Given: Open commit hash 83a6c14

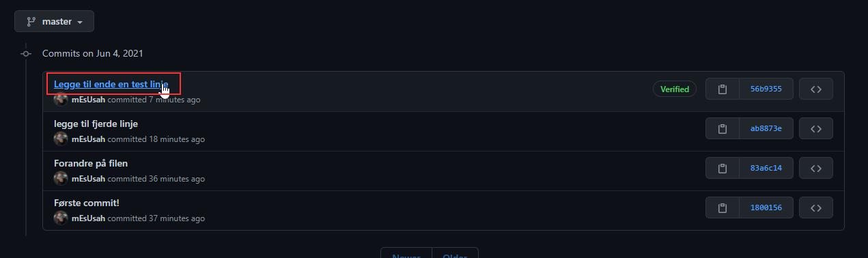Looking at the screenshot, I should tap(766, 168).
